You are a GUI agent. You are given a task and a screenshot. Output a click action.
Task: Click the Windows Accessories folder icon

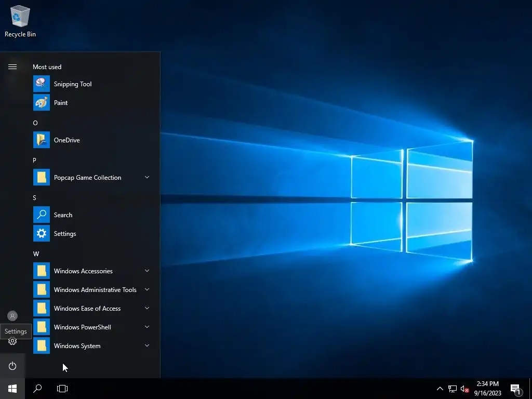point(42,271)
